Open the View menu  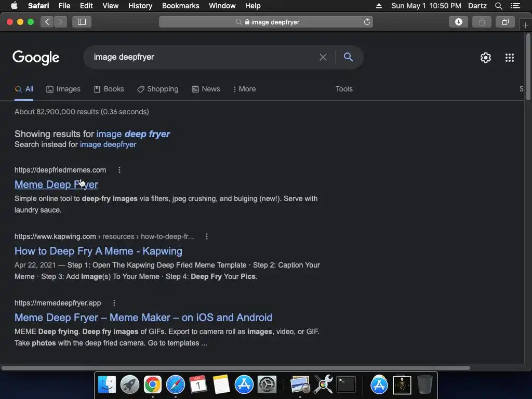point(110,6)
